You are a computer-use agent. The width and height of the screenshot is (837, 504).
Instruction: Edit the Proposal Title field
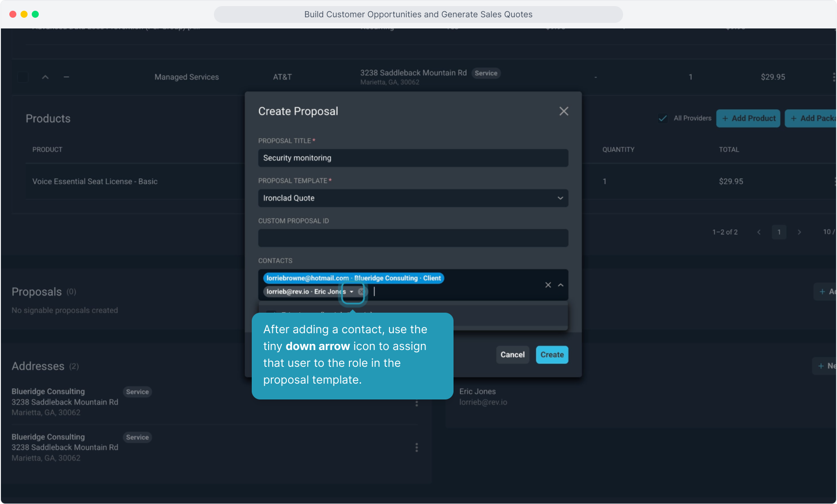(x=413, y=158)
